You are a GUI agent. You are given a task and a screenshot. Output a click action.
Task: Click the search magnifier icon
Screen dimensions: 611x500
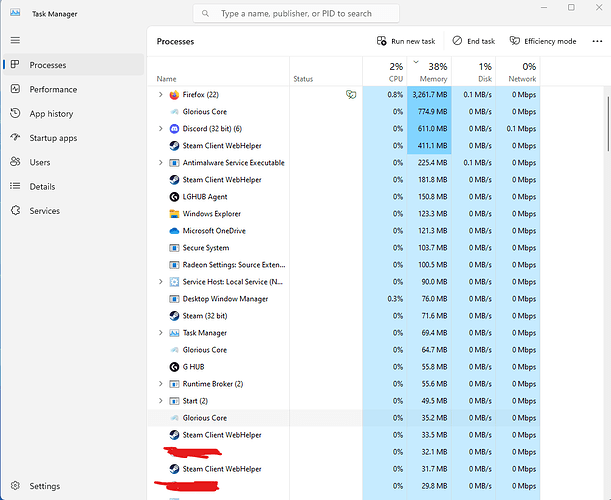point(205,14)
